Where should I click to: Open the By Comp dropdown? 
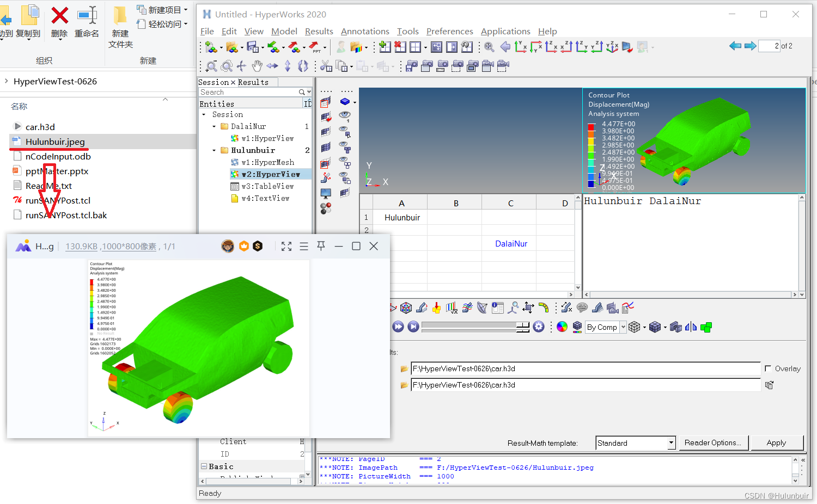tap(624, 327)
